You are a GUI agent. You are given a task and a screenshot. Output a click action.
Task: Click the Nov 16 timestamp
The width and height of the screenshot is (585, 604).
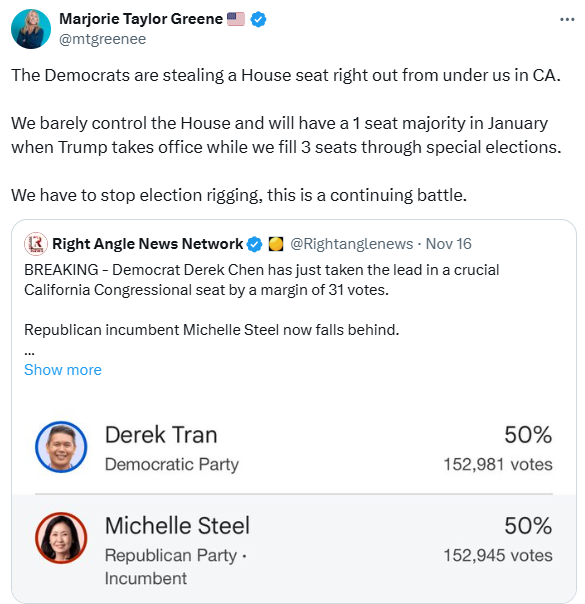(448, 244)
